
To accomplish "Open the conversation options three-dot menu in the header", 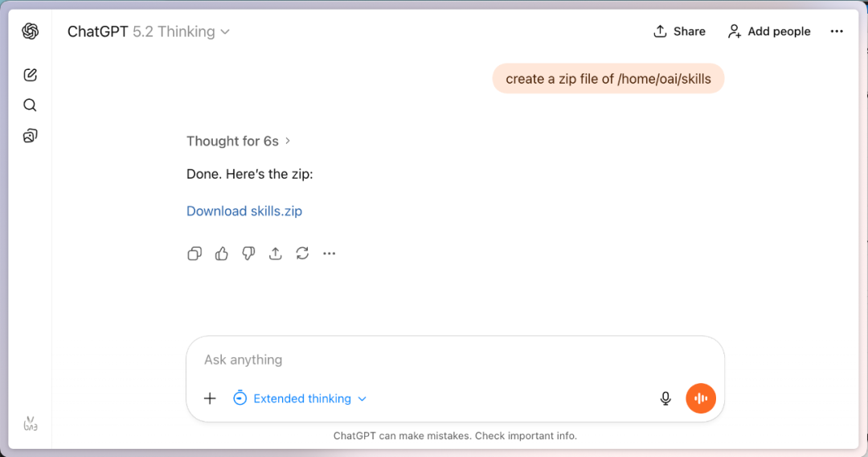I will click(837, 31).
